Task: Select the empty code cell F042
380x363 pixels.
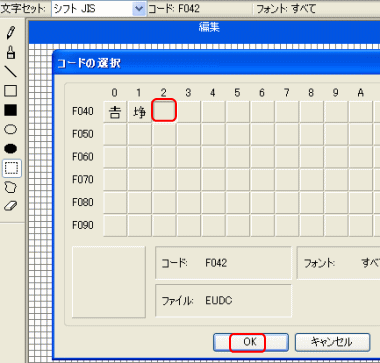Action: point(164,112)
